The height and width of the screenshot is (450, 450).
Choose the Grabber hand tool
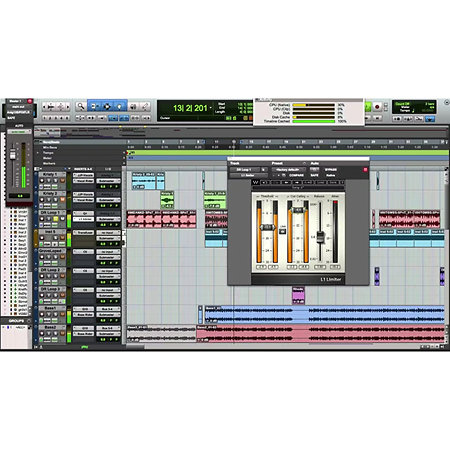coord(120,106)
